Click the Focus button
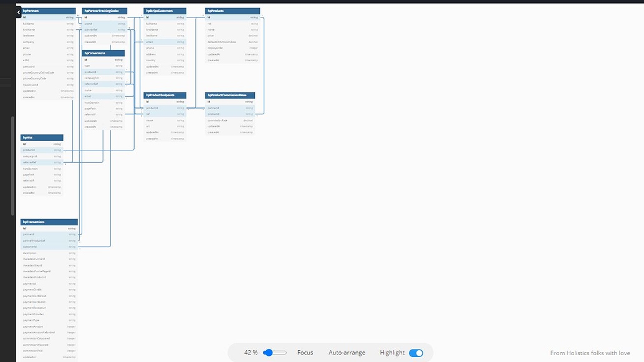Image resolution: width=644 pixels, height=362 pixels. click(305, 353)
